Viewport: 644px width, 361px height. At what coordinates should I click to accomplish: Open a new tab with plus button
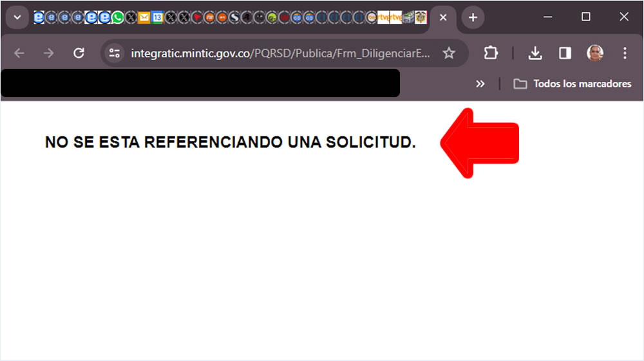coord(473,17)
